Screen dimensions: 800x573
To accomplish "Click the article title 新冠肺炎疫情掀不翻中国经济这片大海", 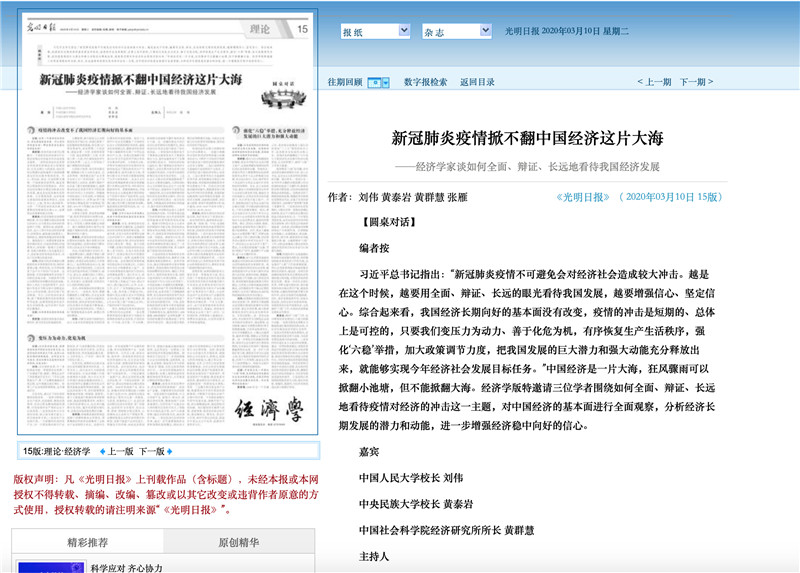I will (527, 138).
